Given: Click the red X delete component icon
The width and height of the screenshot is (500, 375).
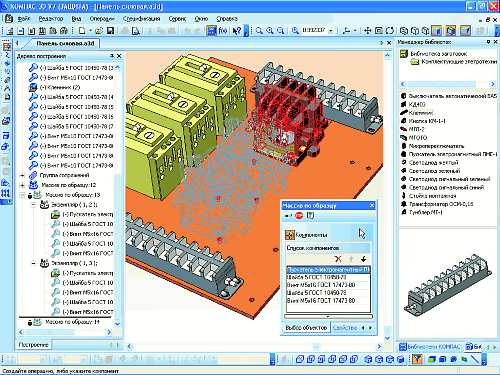Looking at the screenshot, I should click(x=338, y=259).
